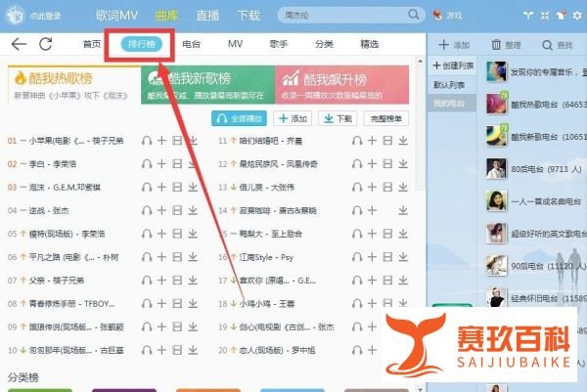The height and width of the screenshot is (392, 587).
Task: Download 逆战 - 张杰 using its download icon
Action: click(x=193, y=210)
